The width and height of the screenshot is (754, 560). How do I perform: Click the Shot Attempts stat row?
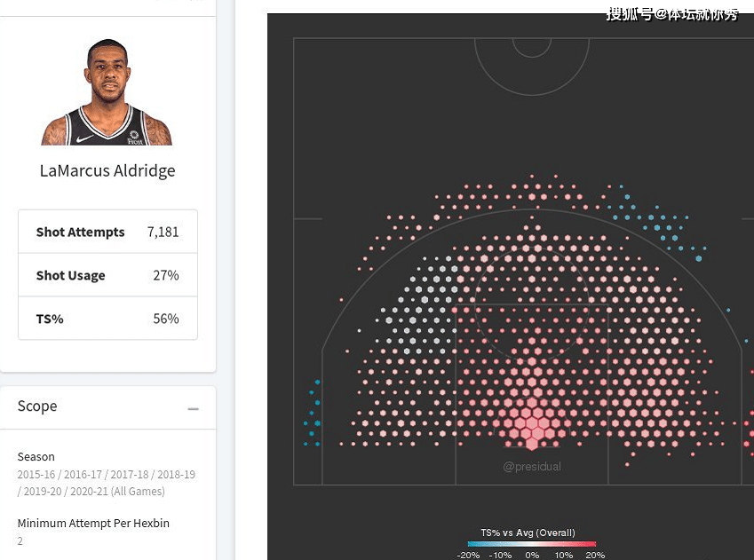107,232
